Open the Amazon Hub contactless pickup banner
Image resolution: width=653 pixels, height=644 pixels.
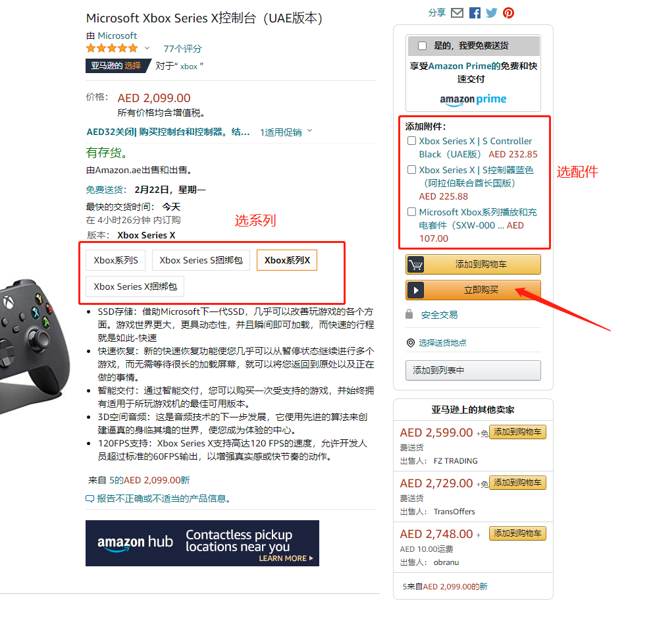coord(202,543)
